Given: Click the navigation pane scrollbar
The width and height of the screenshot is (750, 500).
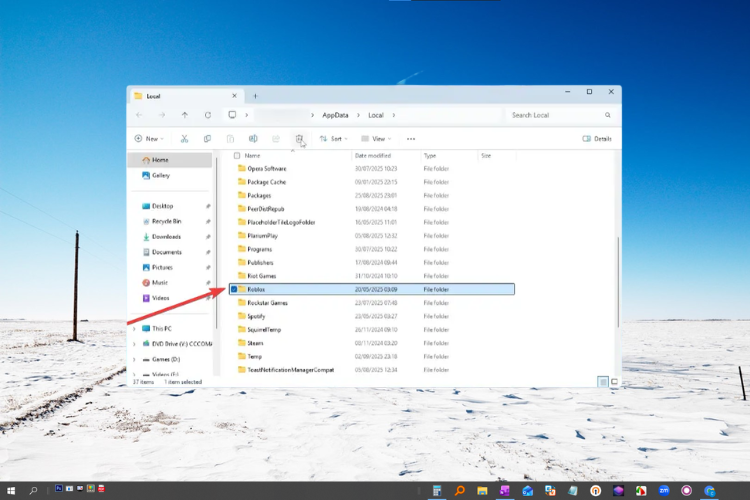Looking at the screenshot, I should [x=217, y=244].
